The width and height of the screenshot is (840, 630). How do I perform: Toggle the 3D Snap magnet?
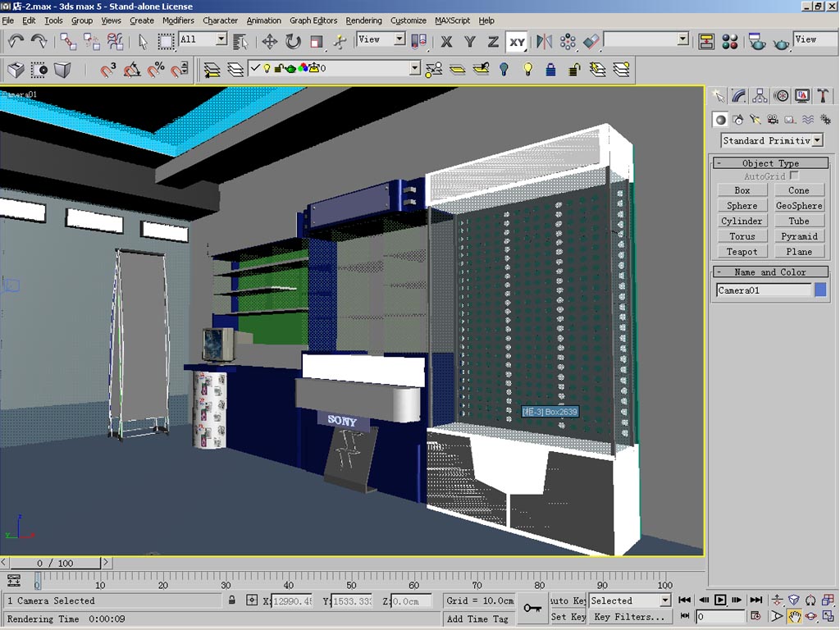click(x=108, y=71)
